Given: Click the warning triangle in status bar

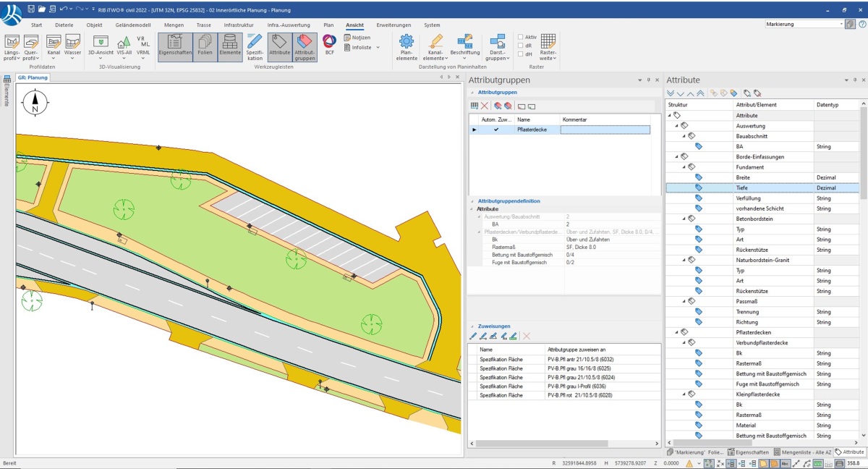Looking at the screenshot, I should [689, 463].
